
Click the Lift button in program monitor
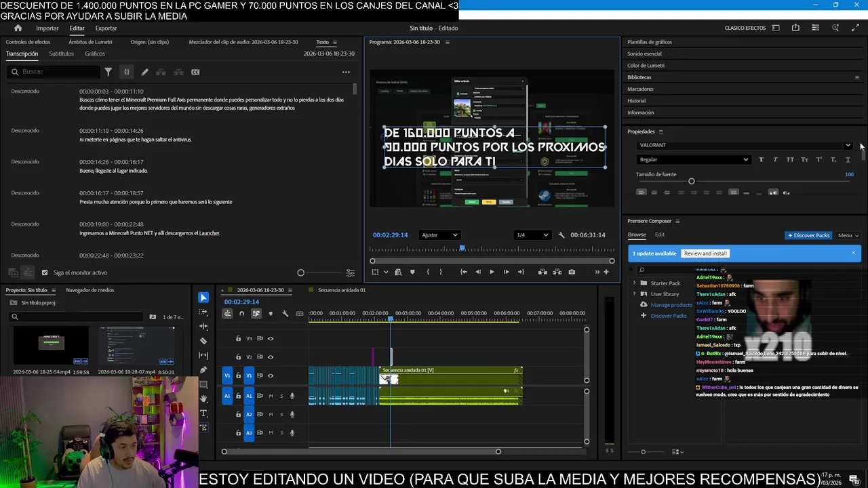click(542, 272)
